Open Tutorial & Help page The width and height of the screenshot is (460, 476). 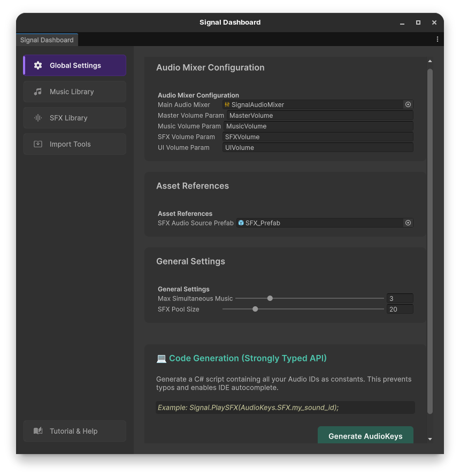(x=74, y=431)
